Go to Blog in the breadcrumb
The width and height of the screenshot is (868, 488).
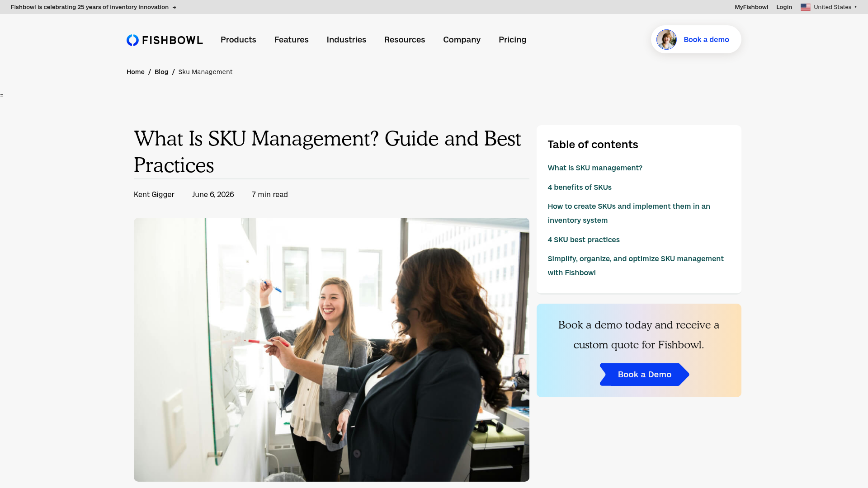click(161, 72)
